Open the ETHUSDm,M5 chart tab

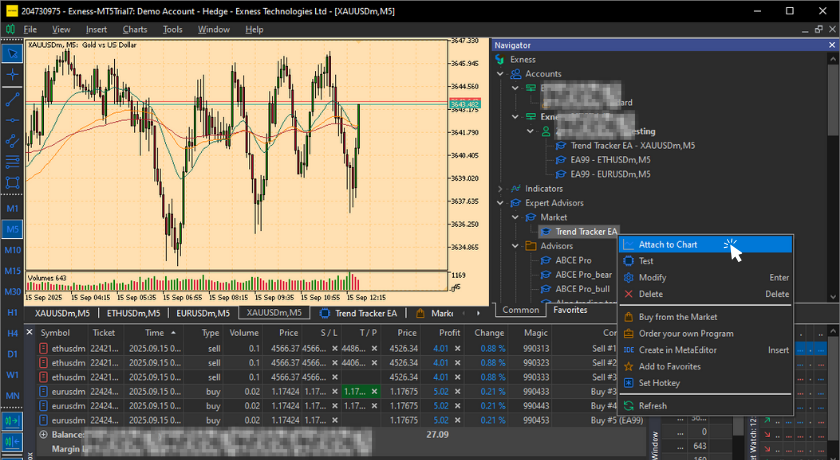click(x=133, y=313)
